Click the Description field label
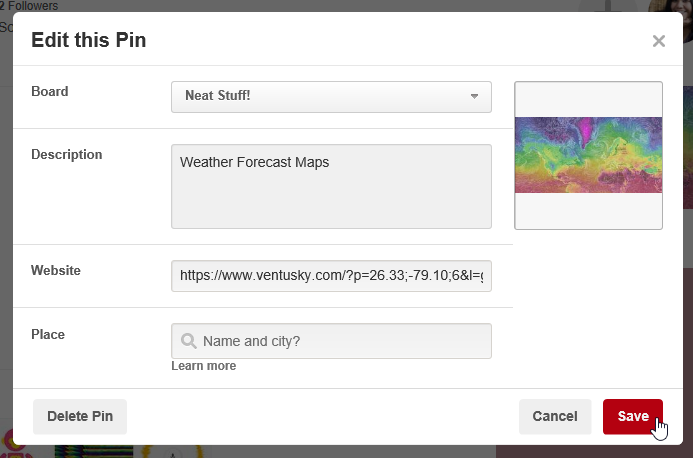Image resolution: width=693 pixels, height=458 pixels. [x=67, y=155]
